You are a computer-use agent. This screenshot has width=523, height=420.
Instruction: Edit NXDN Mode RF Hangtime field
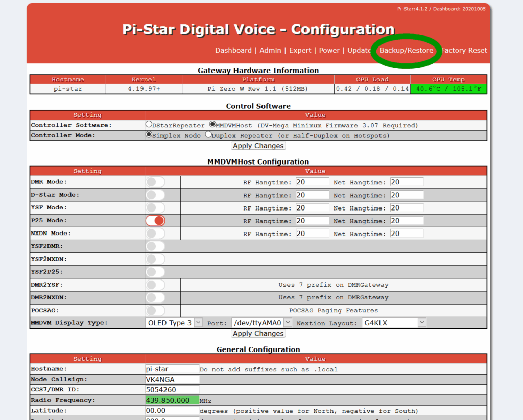(x=312, y=234)
